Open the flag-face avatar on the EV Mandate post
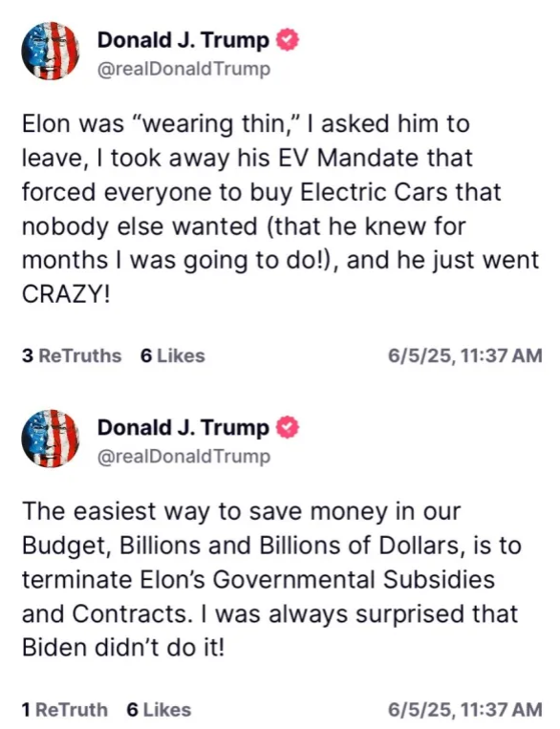 (51, 51)
